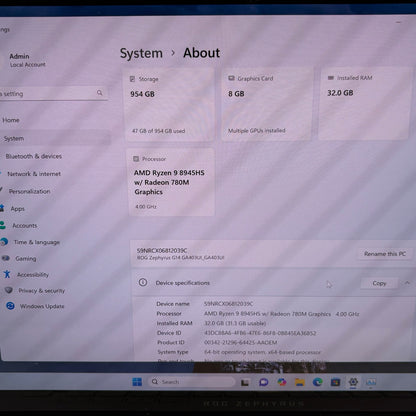This screenshot has height=416, width=416.
Task: Open the Graphics Card 8 GB card
Action: point(267,104)
